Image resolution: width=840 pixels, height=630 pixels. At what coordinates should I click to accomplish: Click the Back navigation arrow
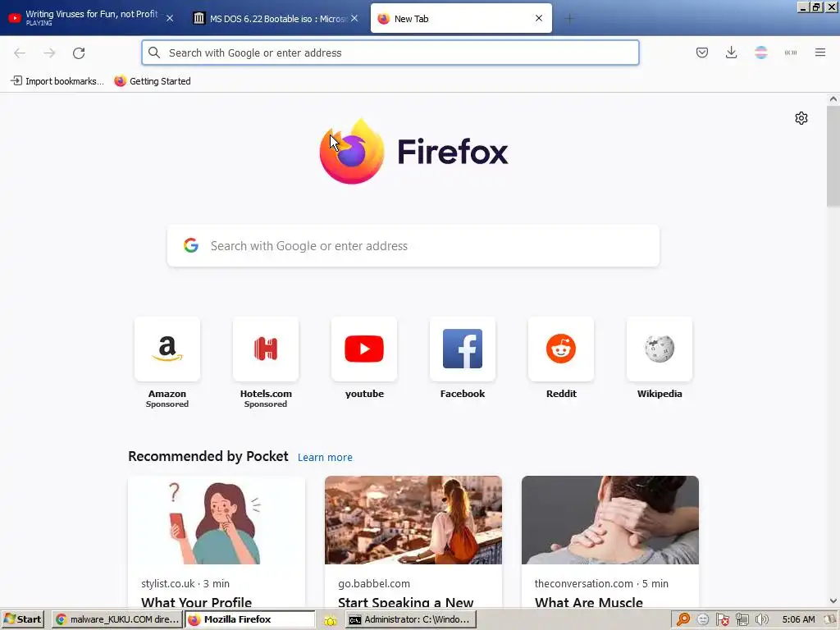point(20,52)
